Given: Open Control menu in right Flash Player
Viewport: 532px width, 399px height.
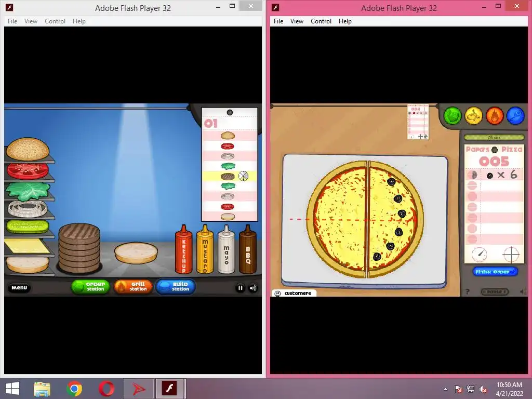Looking at the screenshot, I should point(321,21).
